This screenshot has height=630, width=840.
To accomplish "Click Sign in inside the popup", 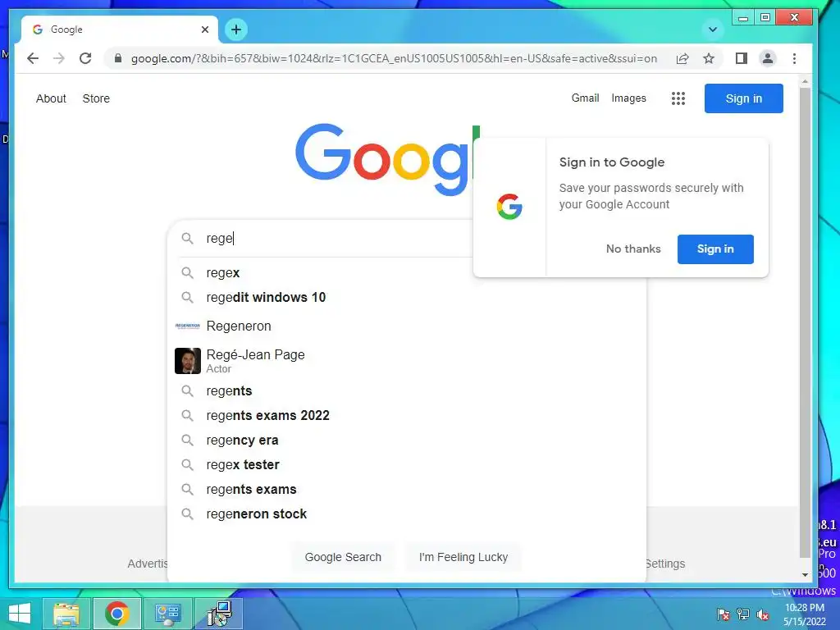I will (715, 249).
